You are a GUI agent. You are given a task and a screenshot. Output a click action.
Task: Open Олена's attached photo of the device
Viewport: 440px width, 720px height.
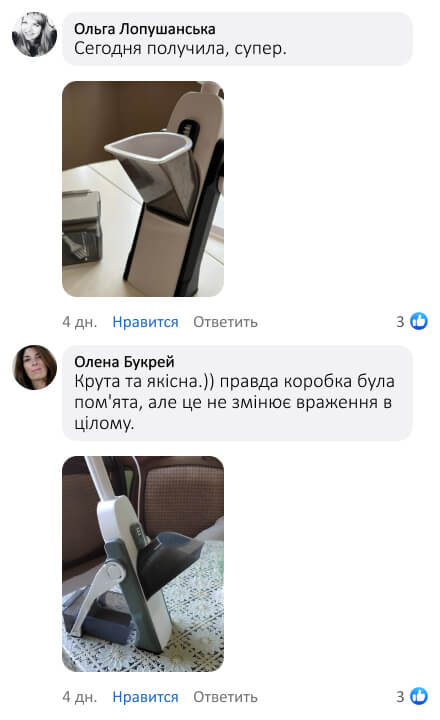143,564
